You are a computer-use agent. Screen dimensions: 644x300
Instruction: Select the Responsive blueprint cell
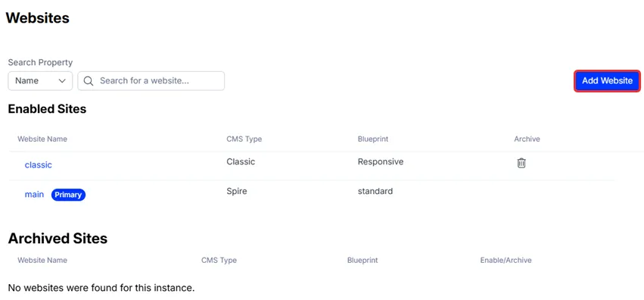[381, 162]
